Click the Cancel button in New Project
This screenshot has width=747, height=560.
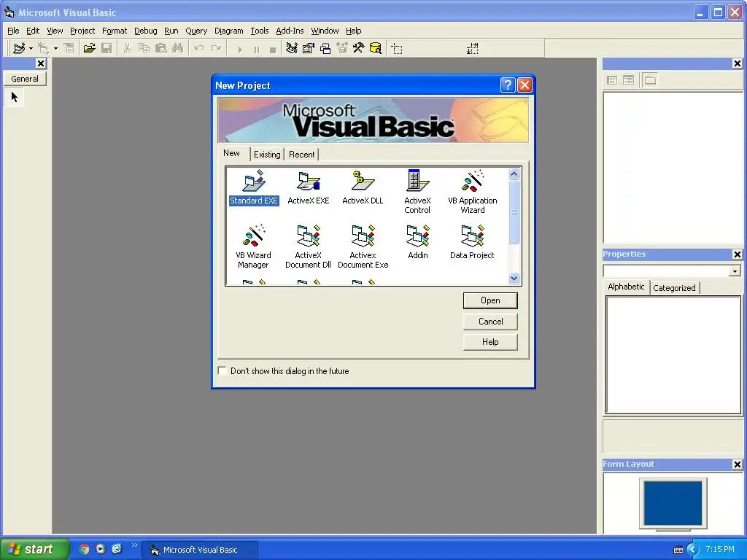[490, 322]
